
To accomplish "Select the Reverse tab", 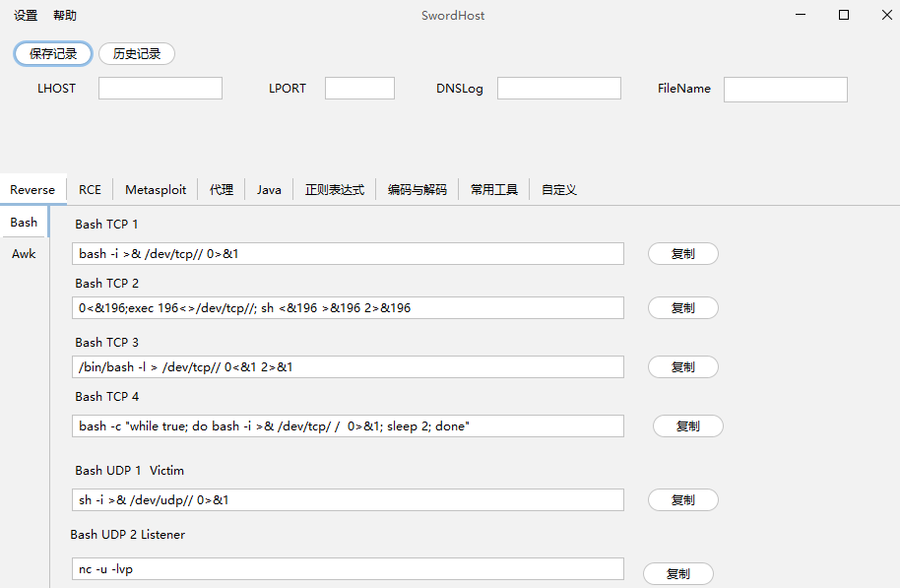I will click(x=32, y=189).
